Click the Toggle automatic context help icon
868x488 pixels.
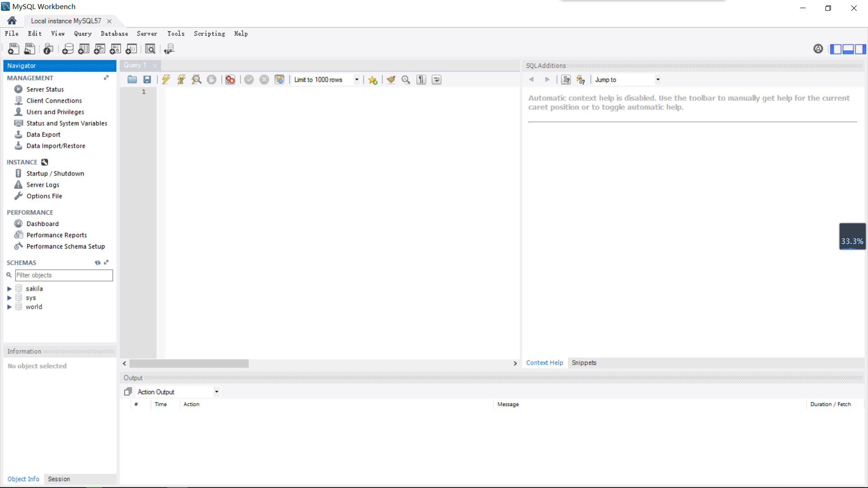click(581, 79)
